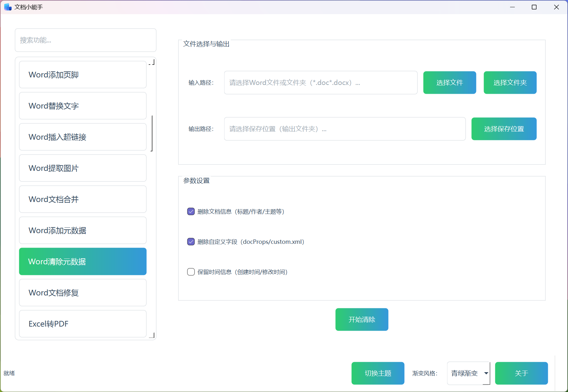
Task: Click 选择保存位置 to pick output folder
Action: pos(504,129)
